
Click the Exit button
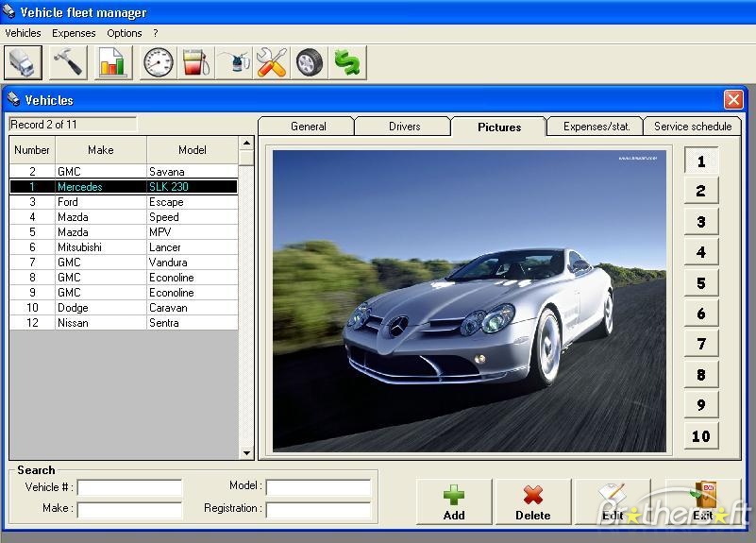click(702, 501)
